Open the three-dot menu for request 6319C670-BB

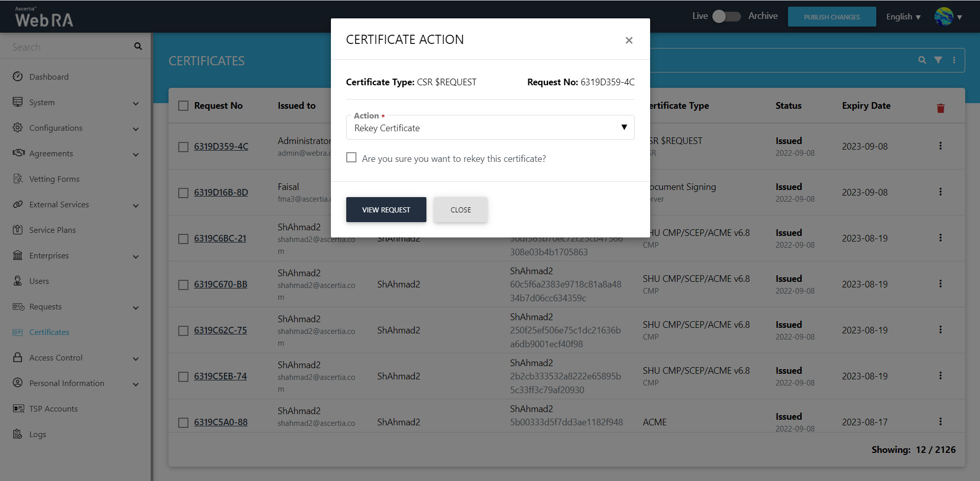click(940, 284)
